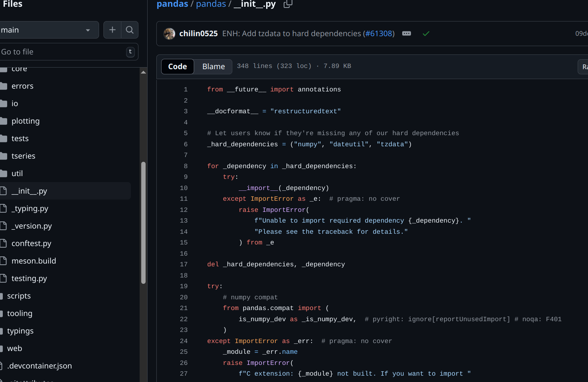Click the pandas repository breadcrumb link
This screenshot has height=382, width=588.
coord(172,4)
